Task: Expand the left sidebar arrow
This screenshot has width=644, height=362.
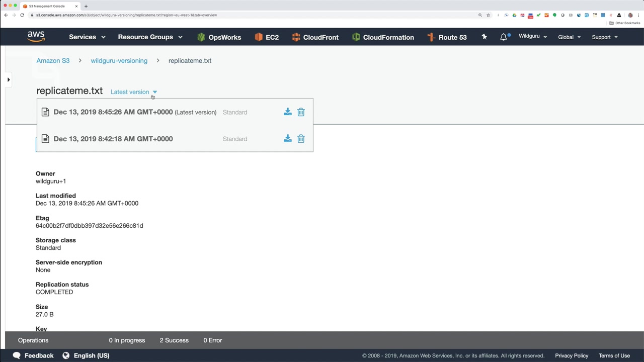Action: tap(9, 79)
